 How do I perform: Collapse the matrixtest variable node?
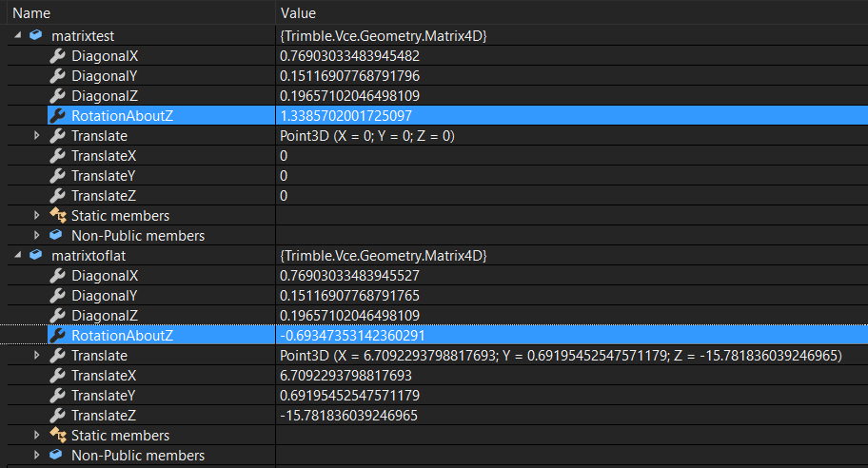[19, 36]
